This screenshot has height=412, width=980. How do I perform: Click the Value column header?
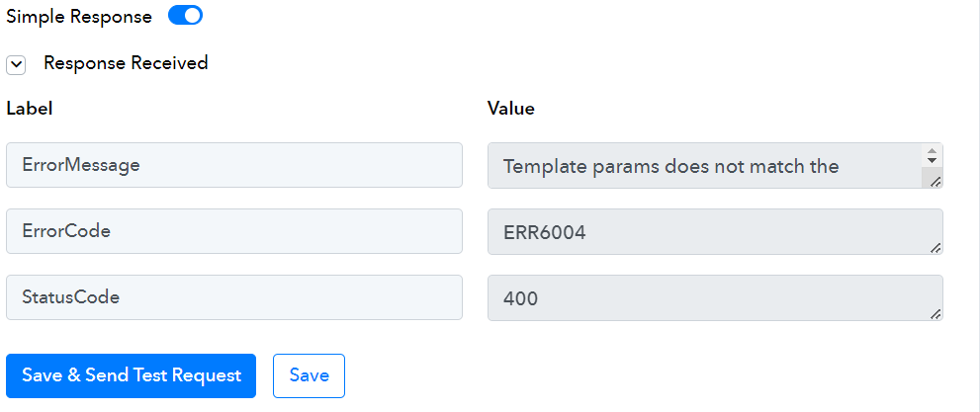click(510, 109)
